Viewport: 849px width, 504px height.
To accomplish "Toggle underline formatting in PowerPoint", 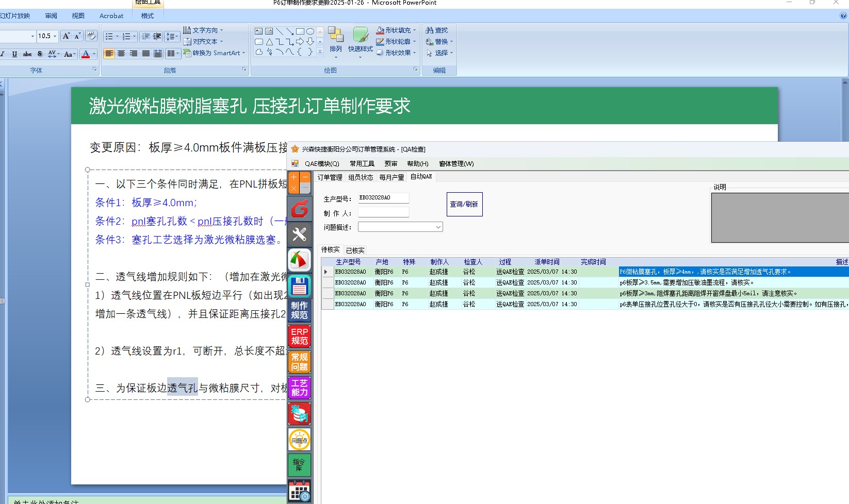I will tap(14, 54).
